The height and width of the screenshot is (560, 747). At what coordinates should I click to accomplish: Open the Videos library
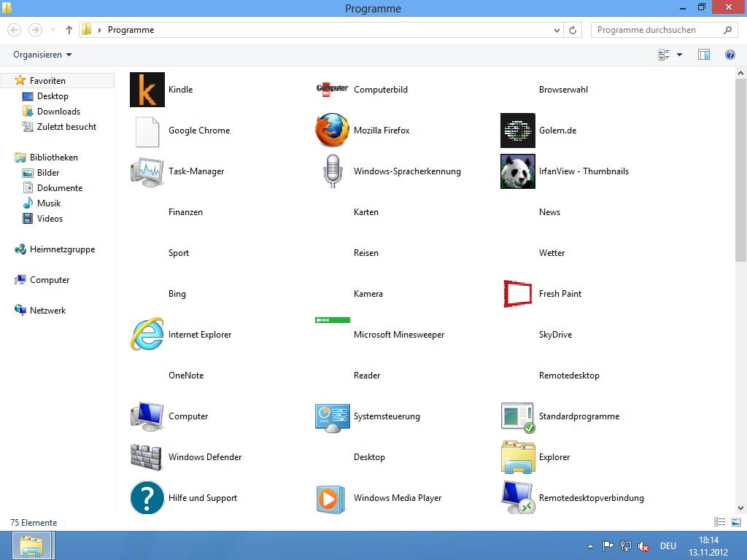pos(50,218)
